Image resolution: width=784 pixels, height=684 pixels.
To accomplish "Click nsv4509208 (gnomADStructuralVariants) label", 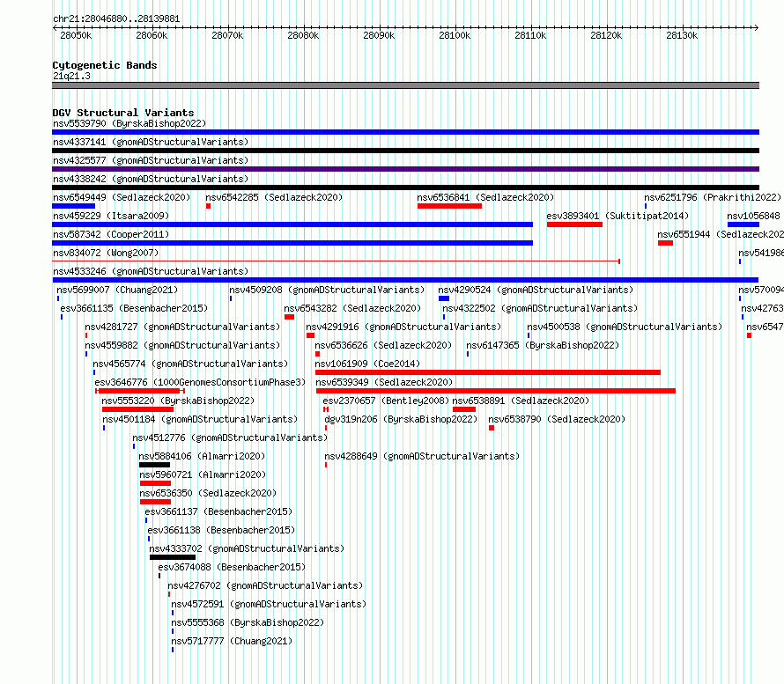I will [x=327, y=290].
